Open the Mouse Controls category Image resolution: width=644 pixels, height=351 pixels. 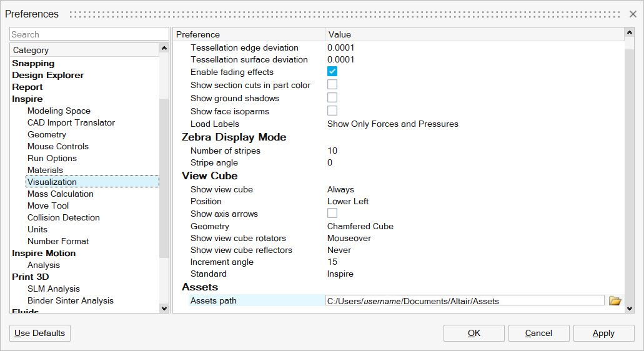click(58, 147)
